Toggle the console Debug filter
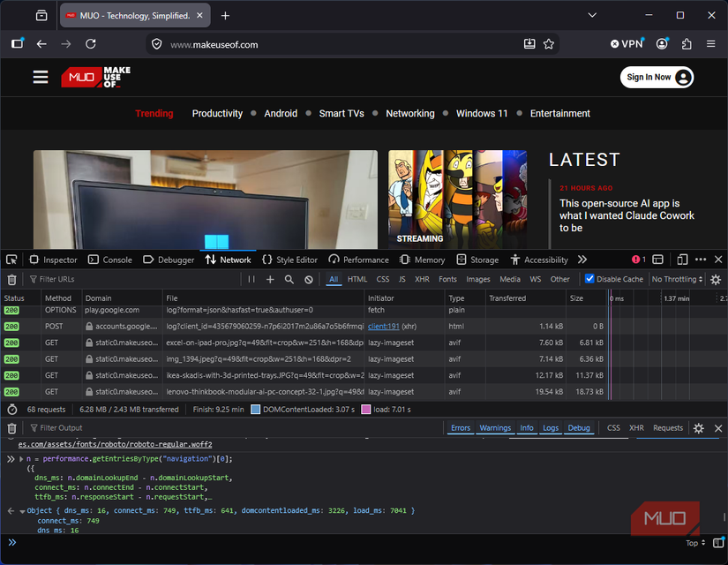728x565 pixels. pyautogui.click(x=579, y=428)
